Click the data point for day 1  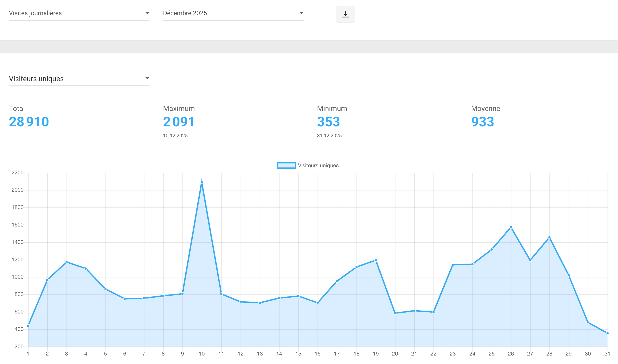pos(28,326)
